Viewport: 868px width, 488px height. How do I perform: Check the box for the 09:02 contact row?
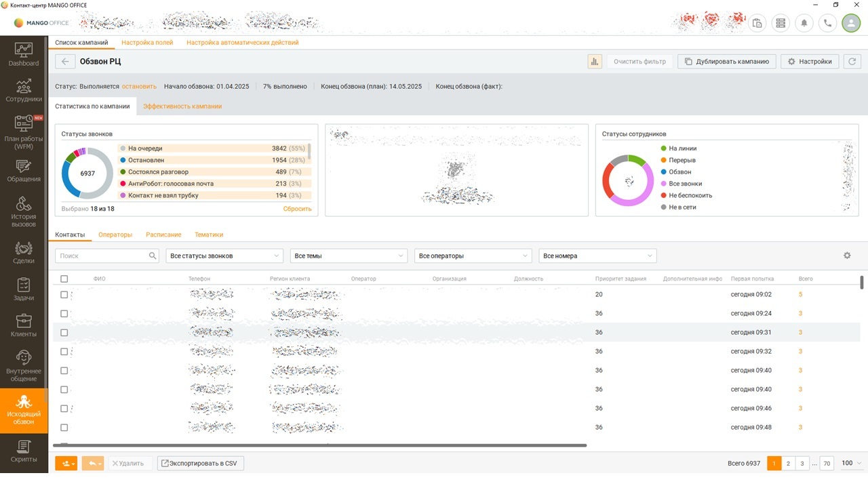point(64,295)
